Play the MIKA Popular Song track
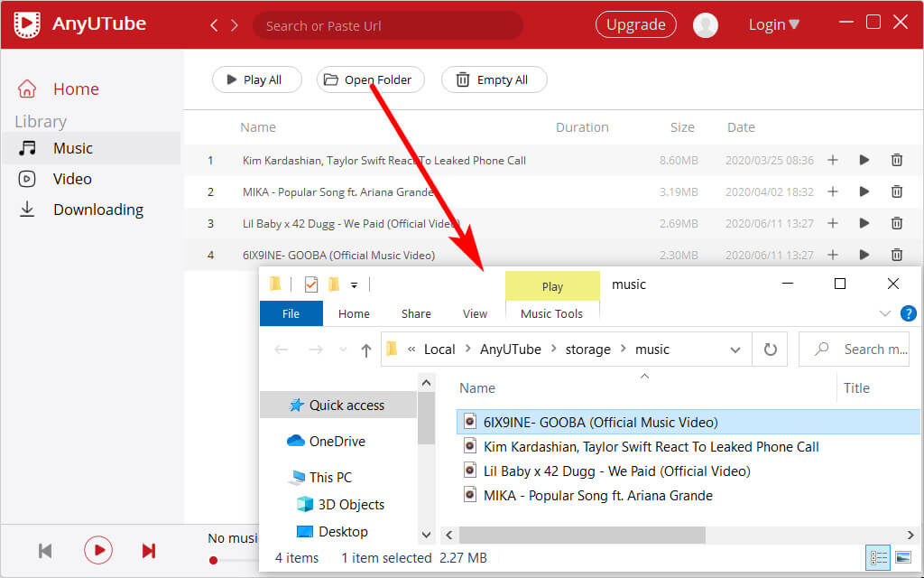Viewport: 924px width, 578px height. (864, 191)
